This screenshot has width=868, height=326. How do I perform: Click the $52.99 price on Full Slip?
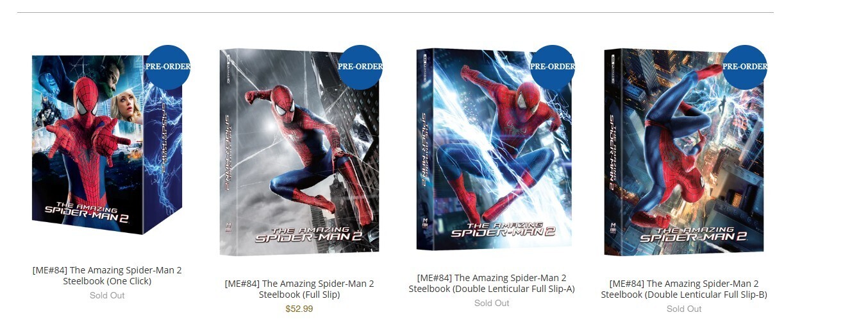(x=299, y=309)
